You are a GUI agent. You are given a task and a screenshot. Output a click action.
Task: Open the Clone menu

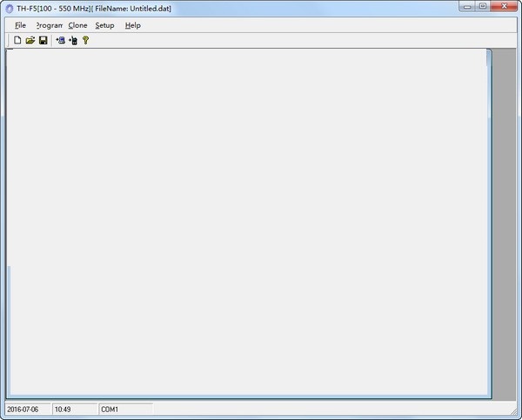77,25
